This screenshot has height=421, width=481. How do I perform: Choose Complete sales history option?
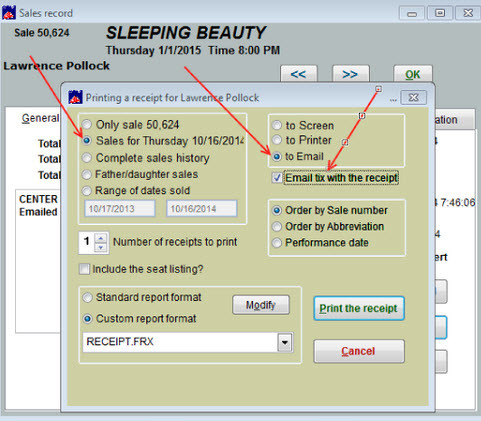[87, 158]
